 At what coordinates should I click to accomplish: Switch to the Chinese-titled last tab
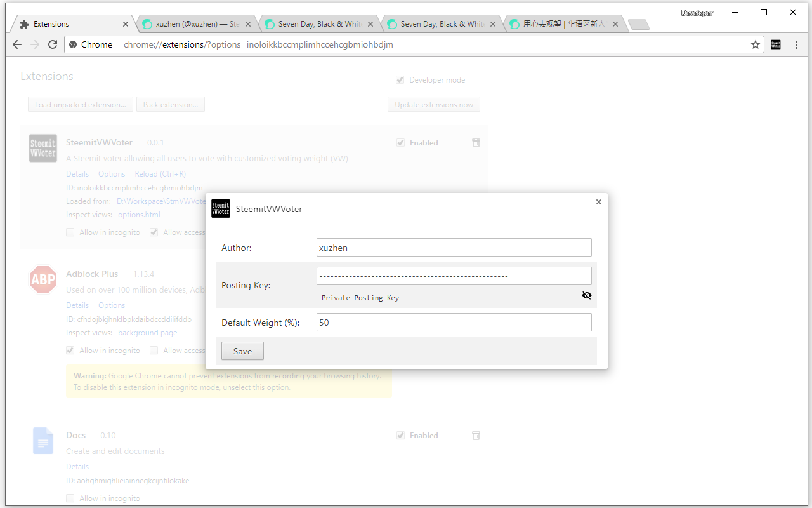565,24
